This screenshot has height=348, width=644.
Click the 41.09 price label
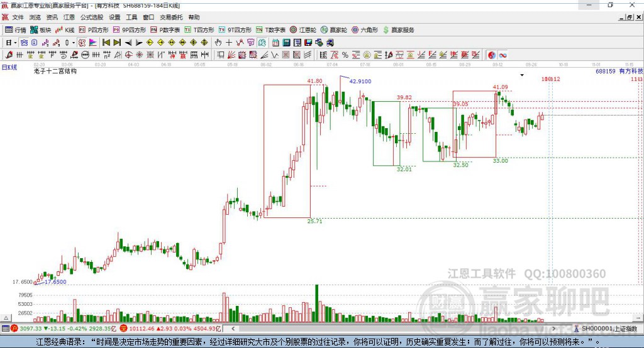[x=500, y=87]
